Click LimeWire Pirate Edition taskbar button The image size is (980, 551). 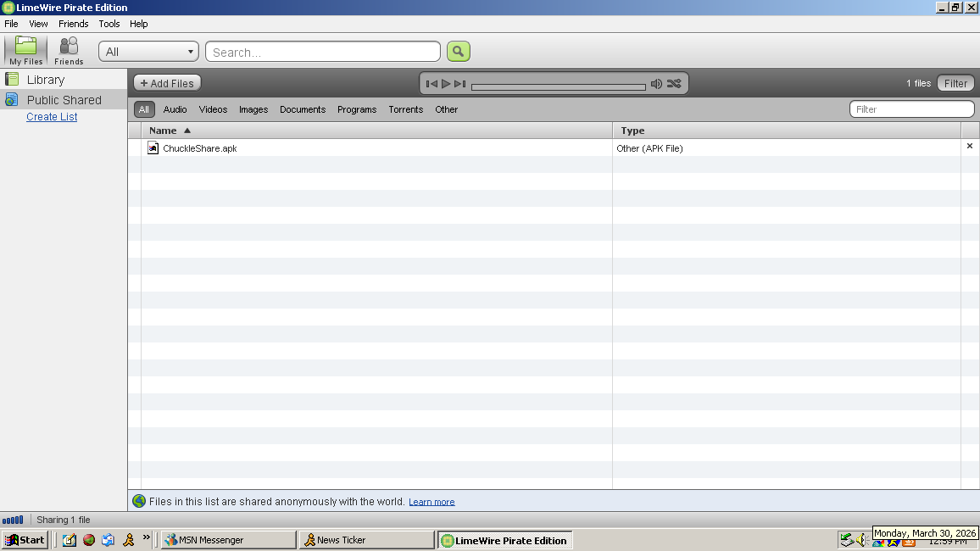click(x=505, y=540)
